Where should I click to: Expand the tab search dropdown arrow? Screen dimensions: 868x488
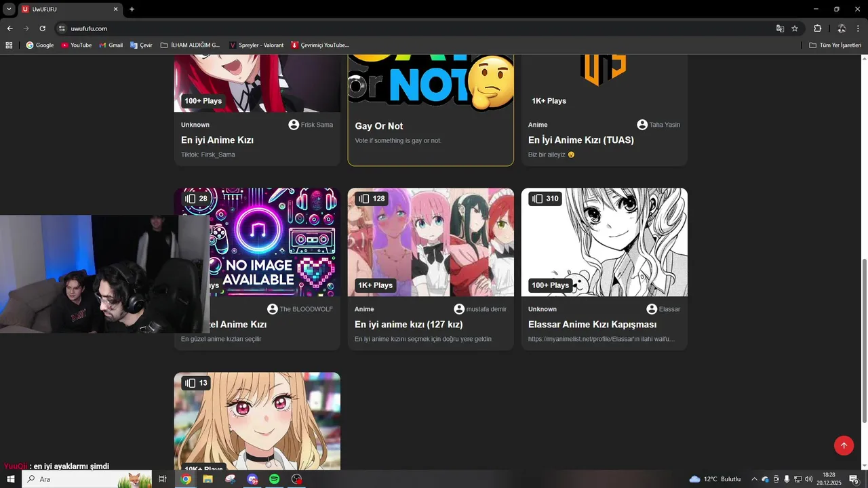[8, 9]
